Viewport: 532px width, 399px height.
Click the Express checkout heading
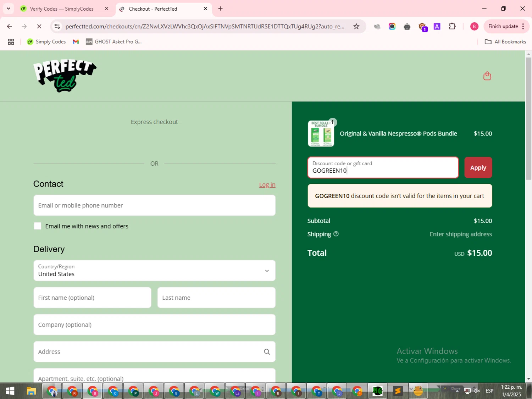click(x=154, y=122)
